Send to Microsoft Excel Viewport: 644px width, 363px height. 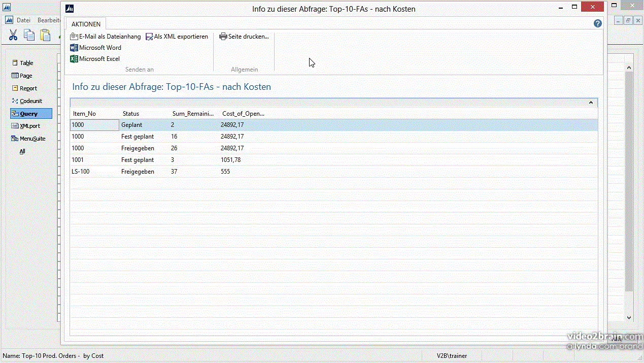(95, 59)
